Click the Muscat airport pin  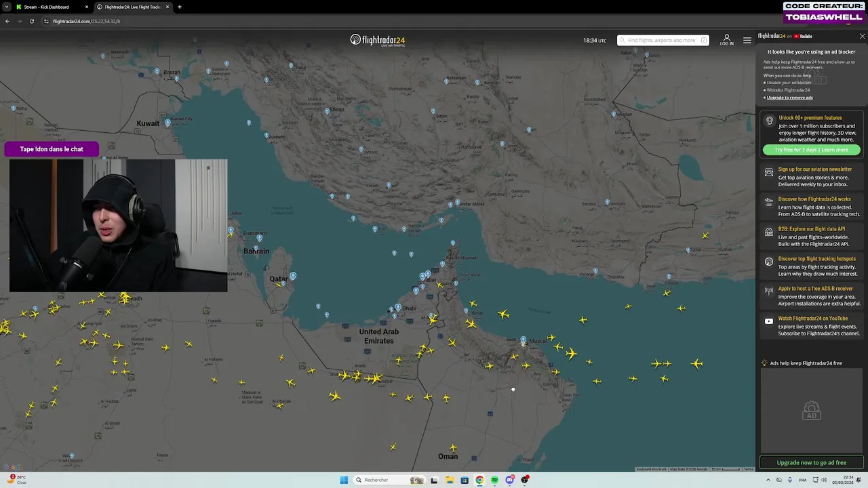523,340
